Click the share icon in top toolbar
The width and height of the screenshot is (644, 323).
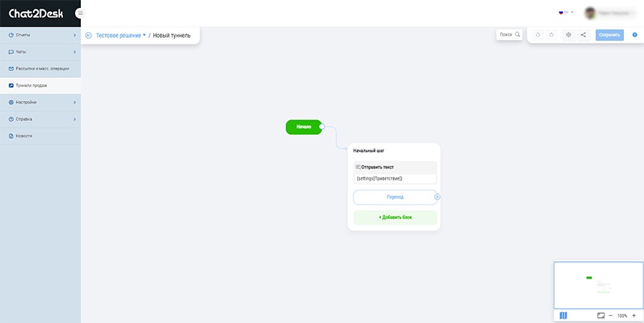pyautogui.click(x=583, y=35)
